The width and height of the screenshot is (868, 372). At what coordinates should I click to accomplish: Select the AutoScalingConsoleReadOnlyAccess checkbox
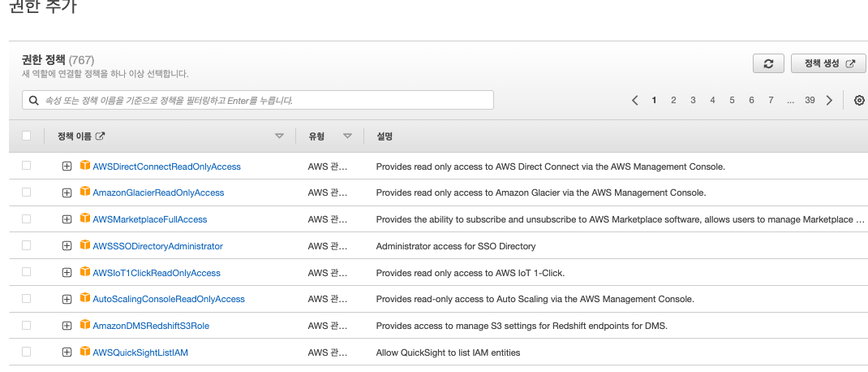coord(27,298)
